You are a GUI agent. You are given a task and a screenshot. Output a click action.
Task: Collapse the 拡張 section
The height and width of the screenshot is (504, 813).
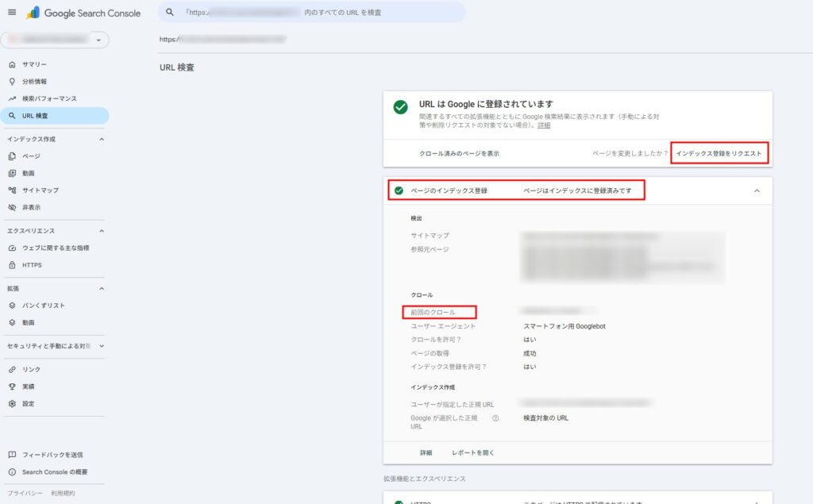[x=102, y=288]
